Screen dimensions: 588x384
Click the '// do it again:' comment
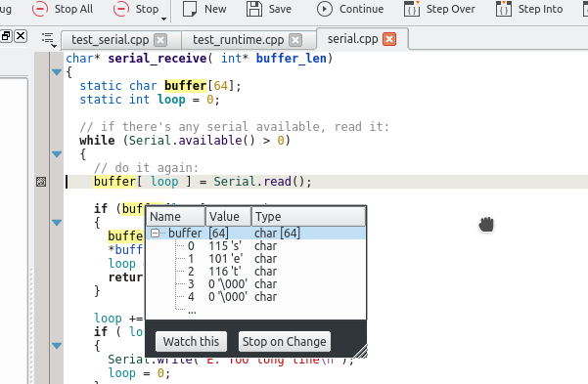pos(146,168)
